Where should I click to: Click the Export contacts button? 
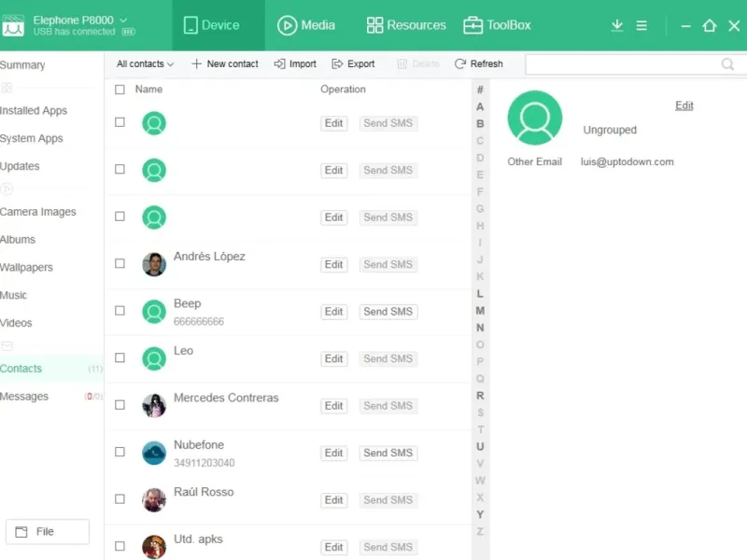[353, 63]
